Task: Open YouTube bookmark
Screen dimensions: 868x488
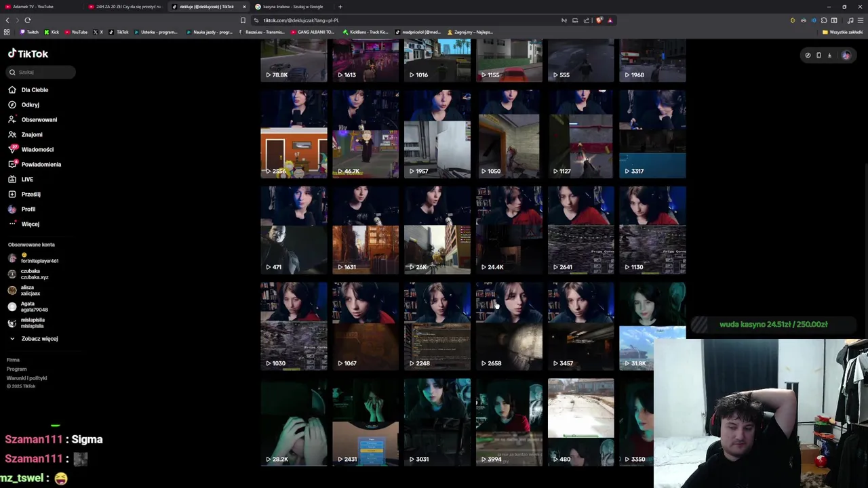Action: click(x=76, y=32)
